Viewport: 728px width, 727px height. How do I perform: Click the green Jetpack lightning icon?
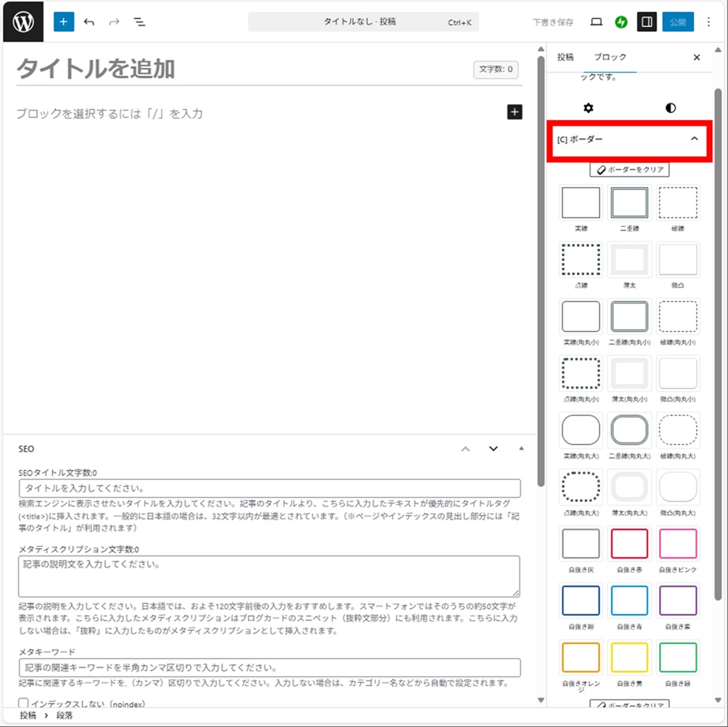tap(621, 22)
